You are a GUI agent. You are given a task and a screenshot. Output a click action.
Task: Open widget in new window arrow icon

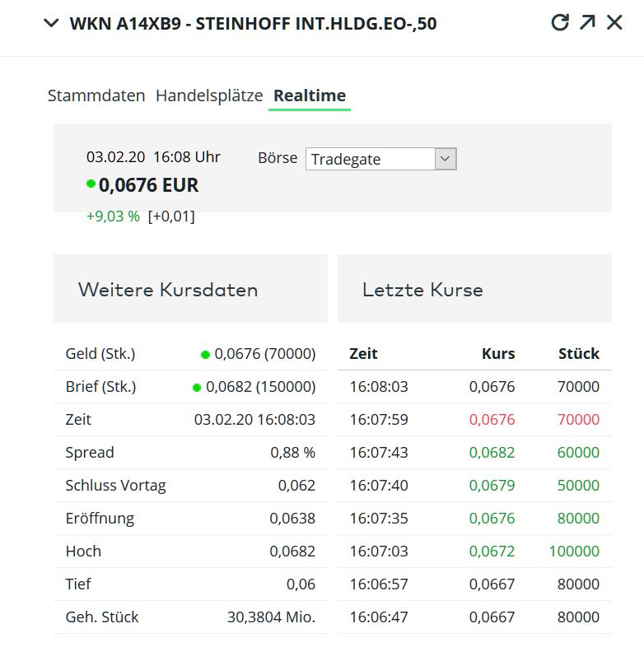[587, 23]
